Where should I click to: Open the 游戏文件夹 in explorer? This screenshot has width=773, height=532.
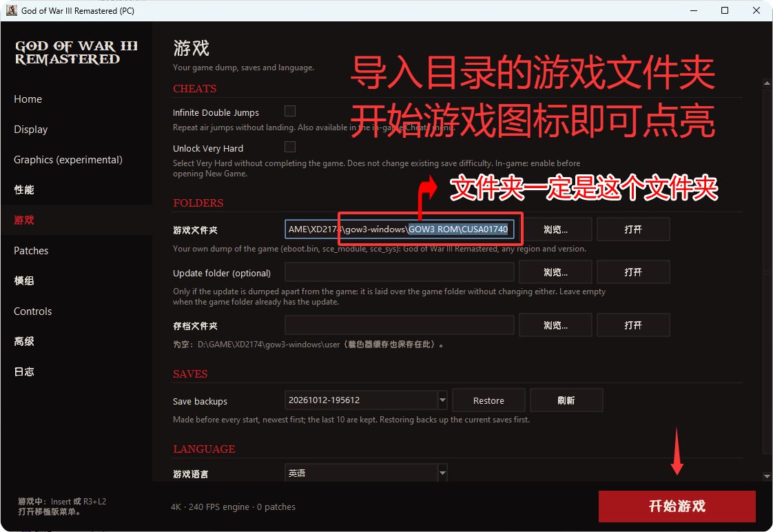click(633, 229)
